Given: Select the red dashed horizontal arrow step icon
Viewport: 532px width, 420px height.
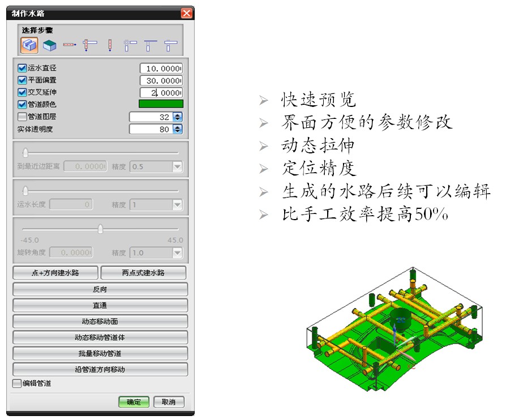Looking at the screenshot, I should pyautogui.click(x=70, y=45).
